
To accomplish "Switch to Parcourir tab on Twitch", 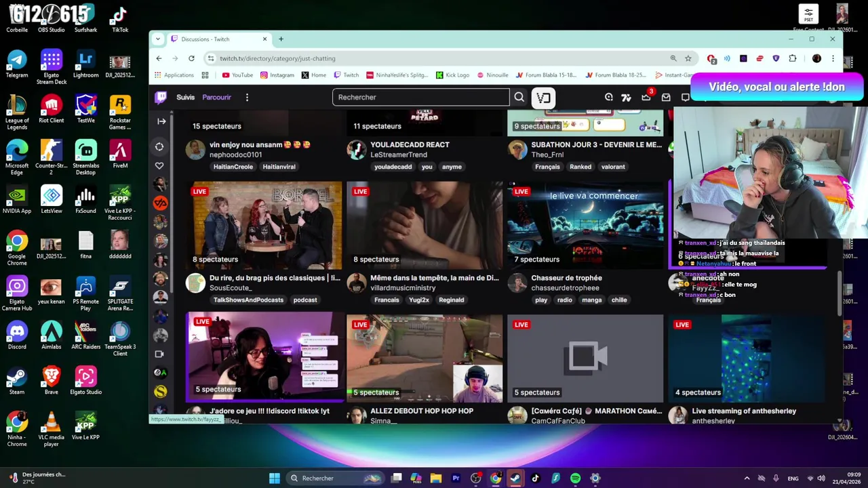I will pos(216,97).
